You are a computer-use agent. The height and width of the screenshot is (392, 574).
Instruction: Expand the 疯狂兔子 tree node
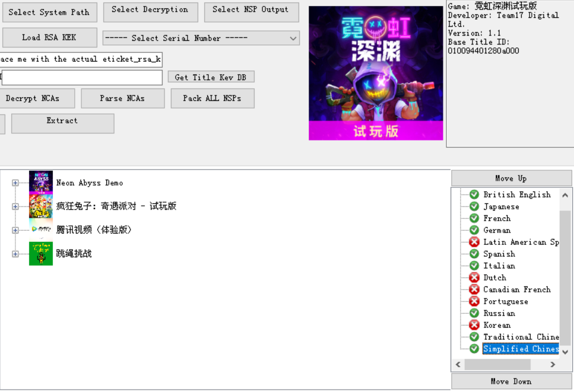[x=15, y=206]
